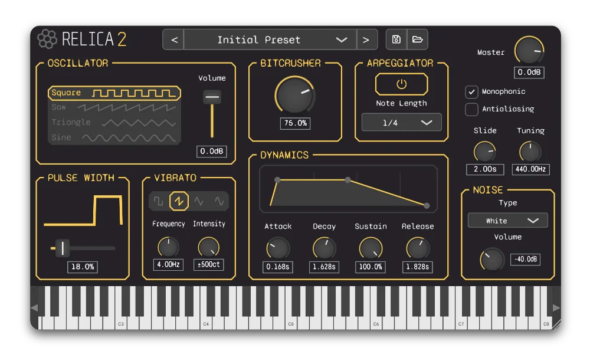This screenshot has width=590, height=364.
Task: Open the Note Length dropdown
Action: pos(401,122)
